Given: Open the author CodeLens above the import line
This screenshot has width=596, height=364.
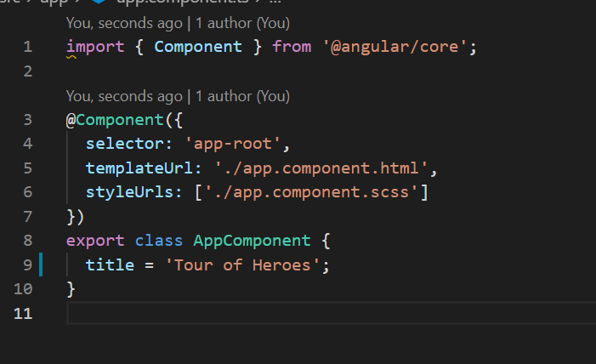Looking at the screenshot, I should point(178,23).
